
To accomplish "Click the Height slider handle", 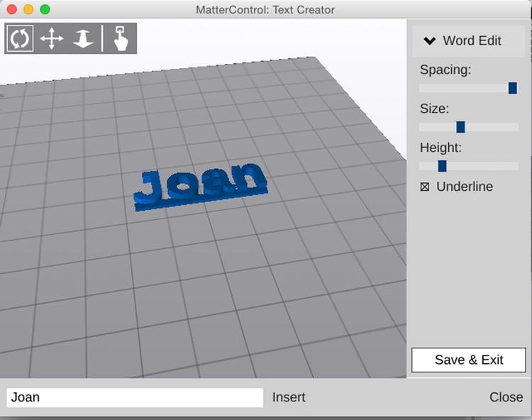I will tap(442, 166).
